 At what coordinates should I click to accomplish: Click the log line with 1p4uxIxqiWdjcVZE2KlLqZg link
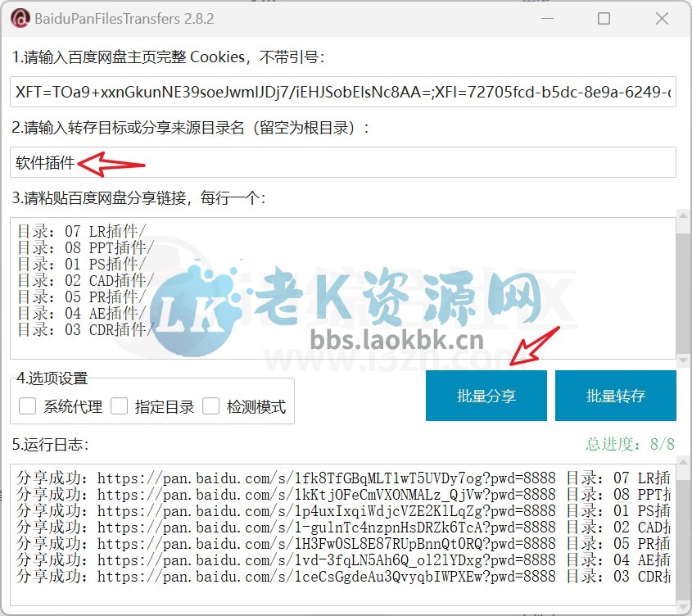click(343, 510)
